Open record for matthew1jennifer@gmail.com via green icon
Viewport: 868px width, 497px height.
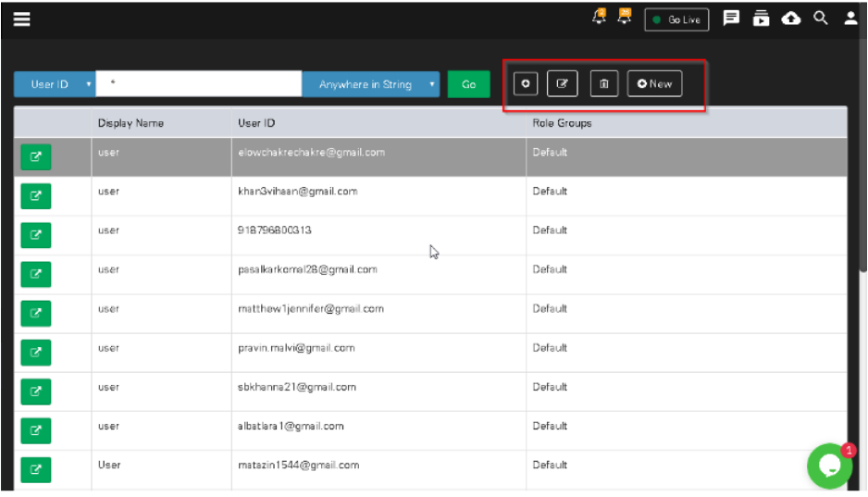coord(36,313)
